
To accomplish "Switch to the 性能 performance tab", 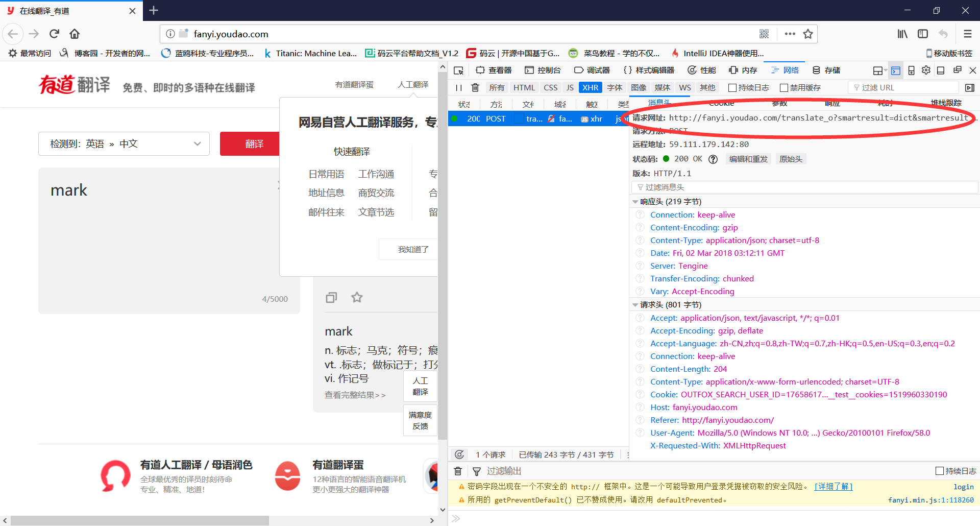I will pyautogui.click(x=702, y=70).
